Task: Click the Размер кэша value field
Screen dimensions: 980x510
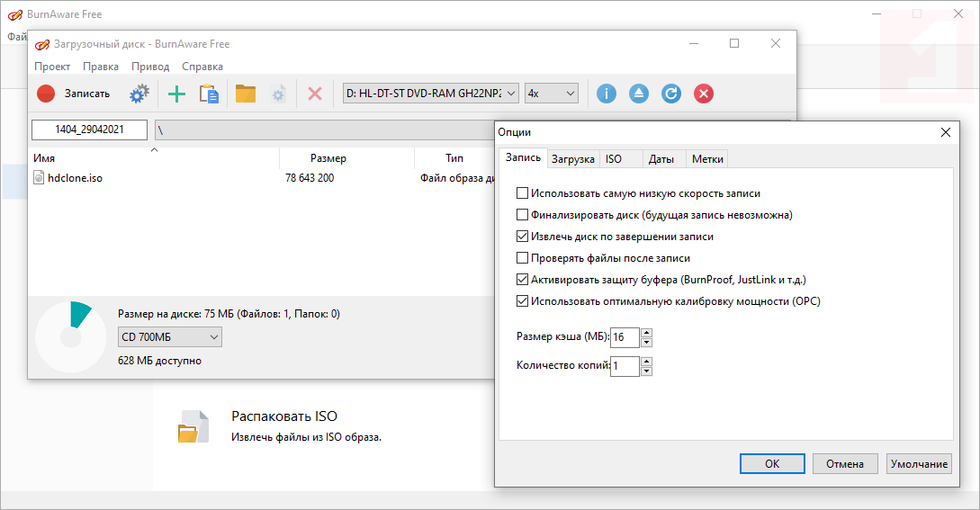Action: (625, 337)
